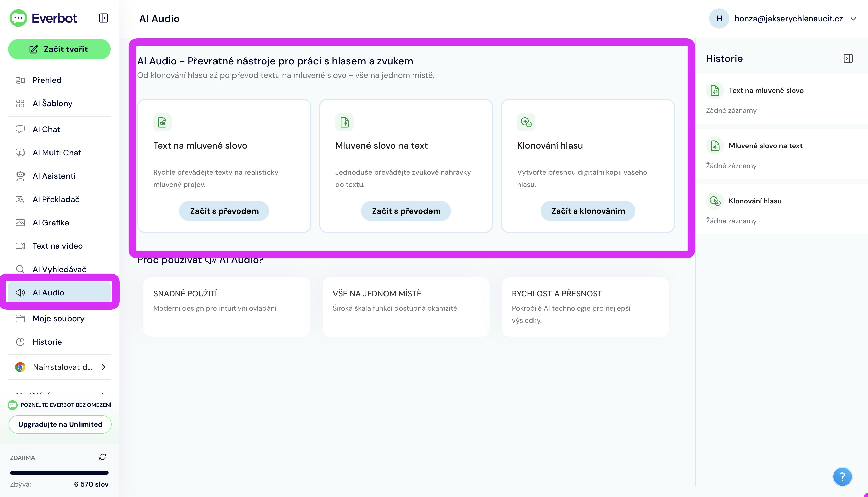Click the H user avatar
The image size is (868, 497).
[x=719, y=19]
